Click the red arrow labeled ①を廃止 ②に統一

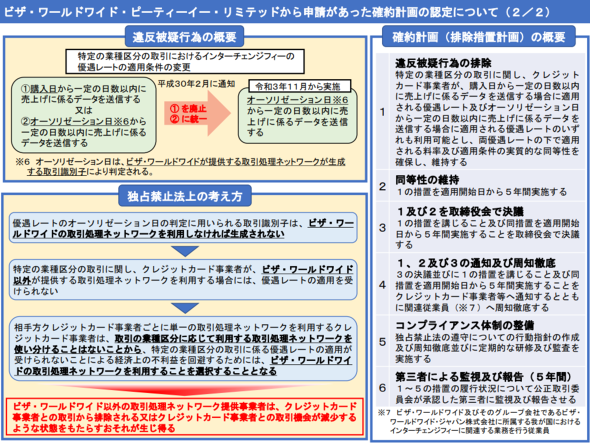click(197, 113)
